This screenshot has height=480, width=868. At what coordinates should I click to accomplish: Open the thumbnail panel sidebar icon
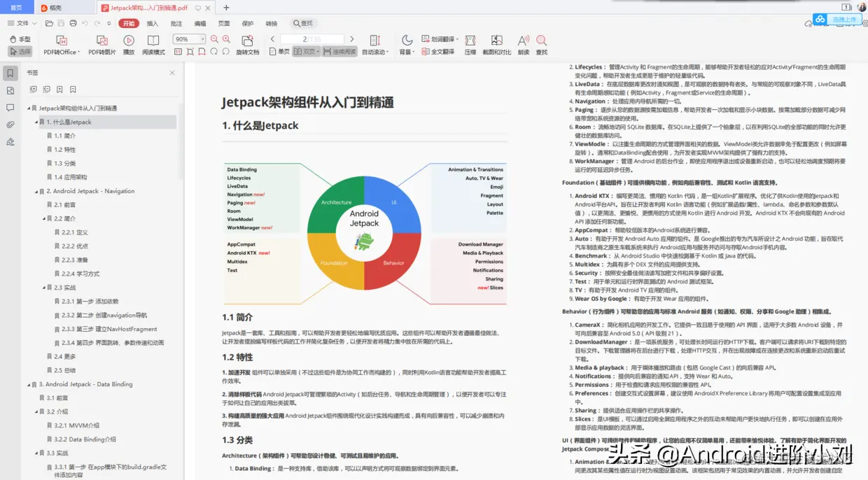[x=10, y=90]
